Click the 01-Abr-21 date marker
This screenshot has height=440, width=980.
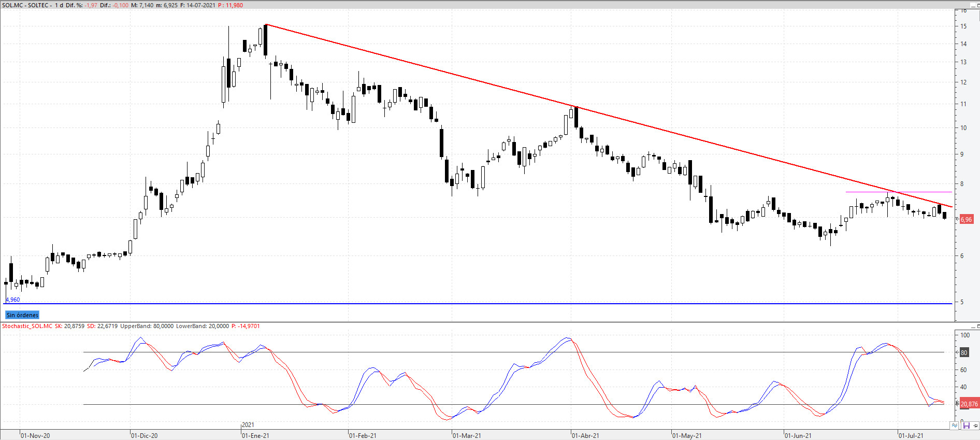coord(585,435)
